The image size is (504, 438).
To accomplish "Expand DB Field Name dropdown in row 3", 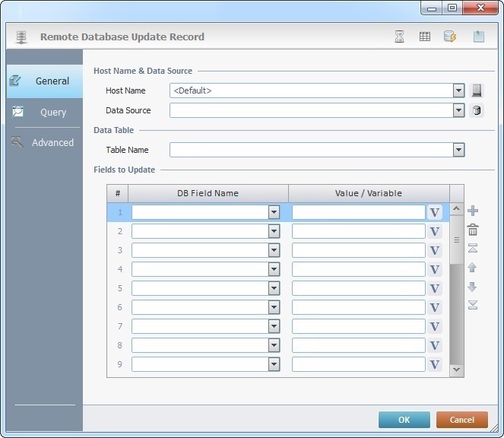I will coord(274,250).
